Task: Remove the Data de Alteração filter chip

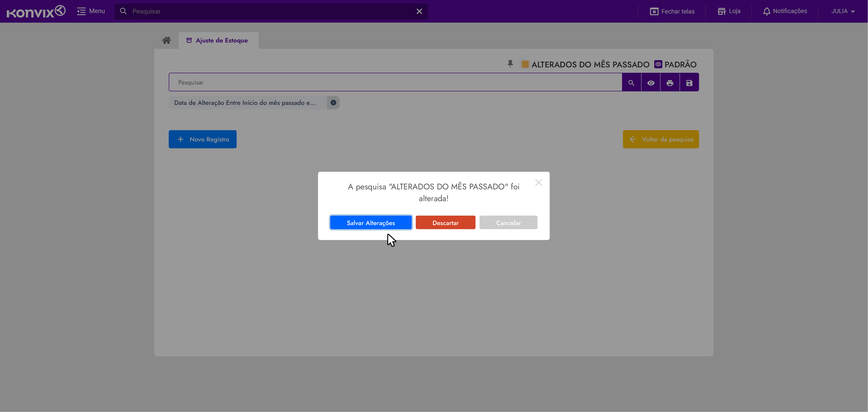Action: click(333, 103)
